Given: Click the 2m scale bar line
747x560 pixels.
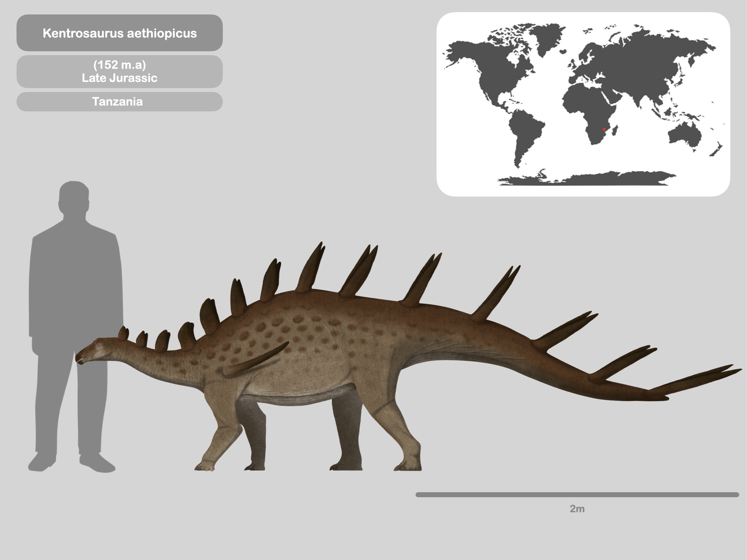Looking at the screenshot, I should coord(579,494).
